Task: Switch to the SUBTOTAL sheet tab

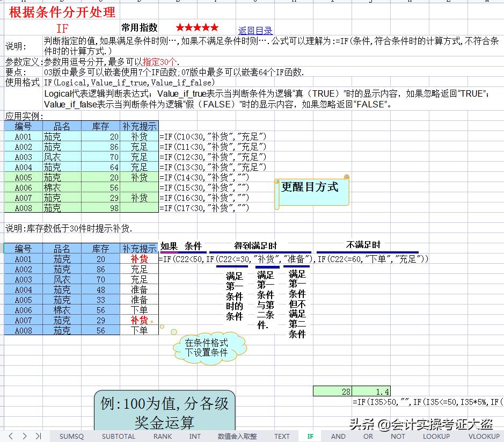Action: pos(118,437)
